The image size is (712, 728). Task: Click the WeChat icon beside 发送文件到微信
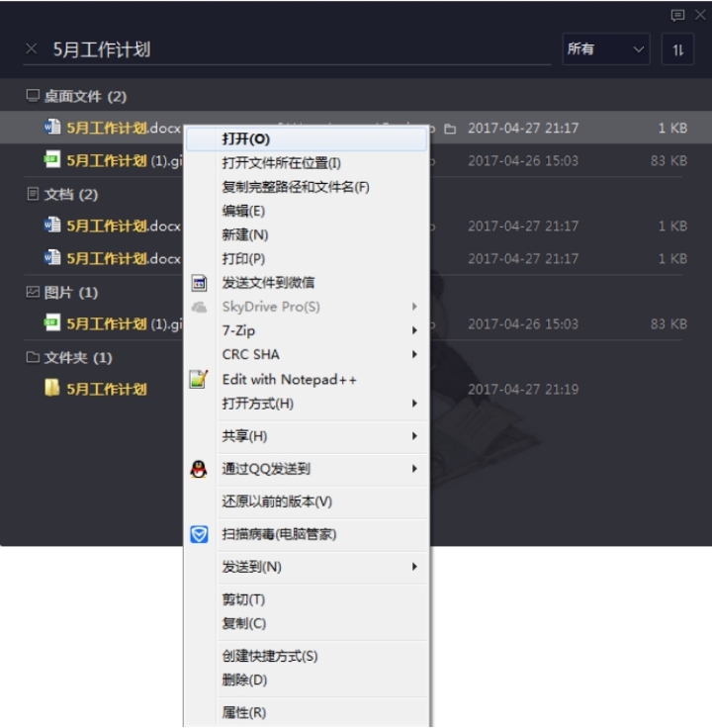[199, 283]
